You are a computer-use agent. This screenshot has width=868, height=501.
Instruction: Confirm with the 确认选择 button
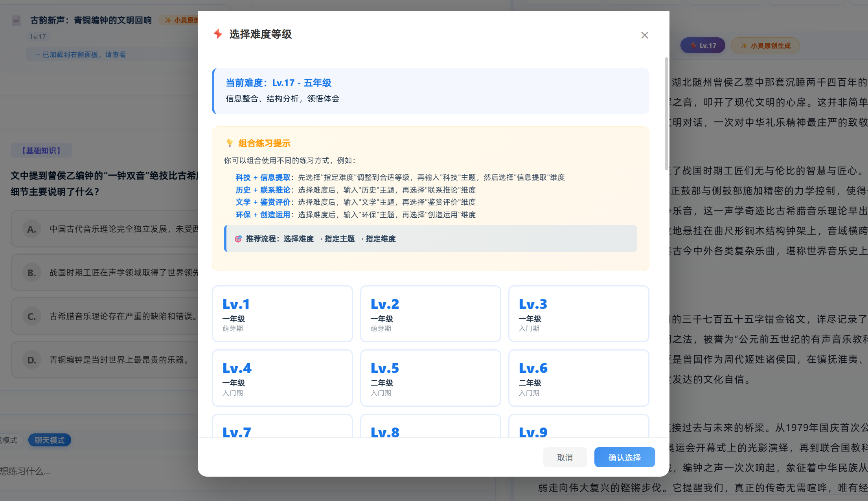[625, 457]
